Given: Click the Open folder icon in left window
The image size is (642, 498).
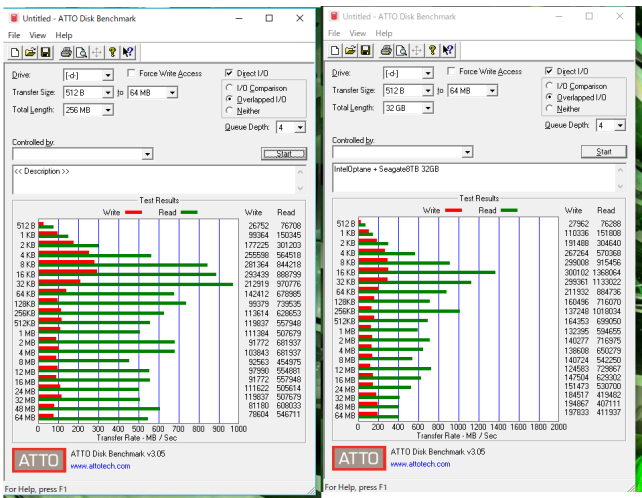Looking at the screenshot, I should click(x=30, y=52).
